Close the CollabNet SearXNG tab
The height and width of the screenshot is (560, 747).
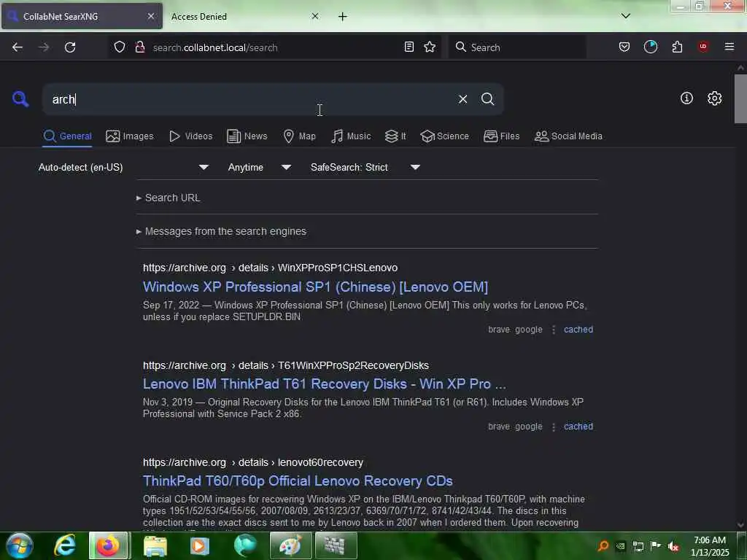(151, 16)
